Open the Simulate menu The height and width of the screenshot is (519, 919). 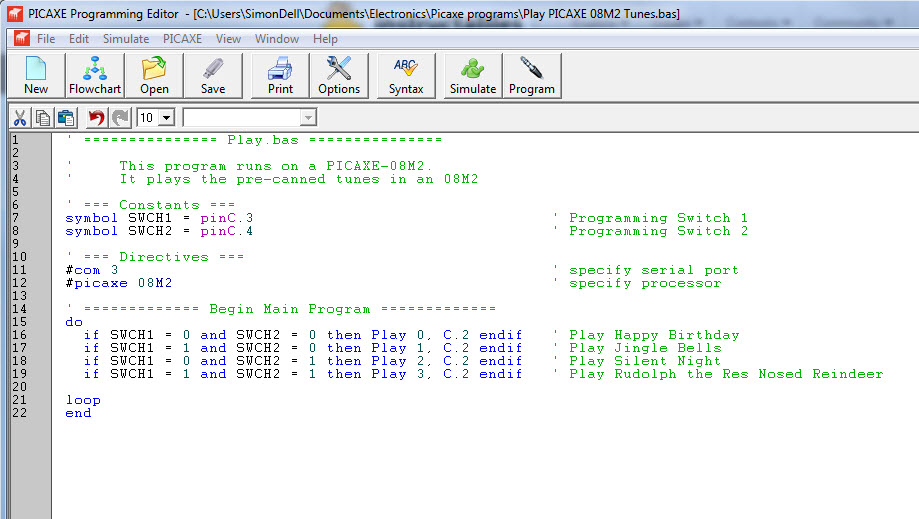(x=126, y=39)
